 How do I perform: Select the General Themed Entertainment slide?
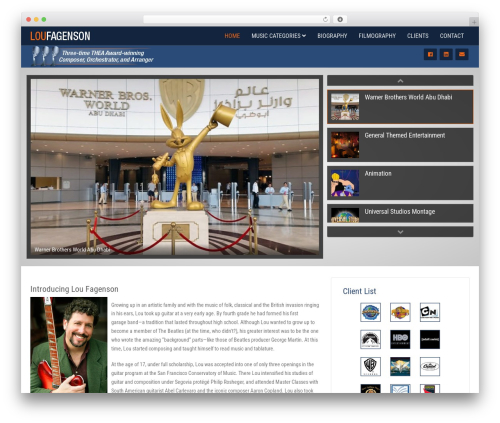click(x=400, y=145)
